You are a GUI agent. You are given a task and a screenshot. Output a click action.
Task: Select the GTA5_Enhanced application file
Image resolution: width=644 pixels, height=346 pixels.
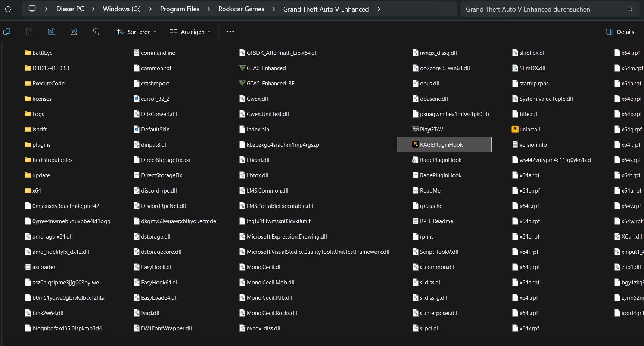262,68
